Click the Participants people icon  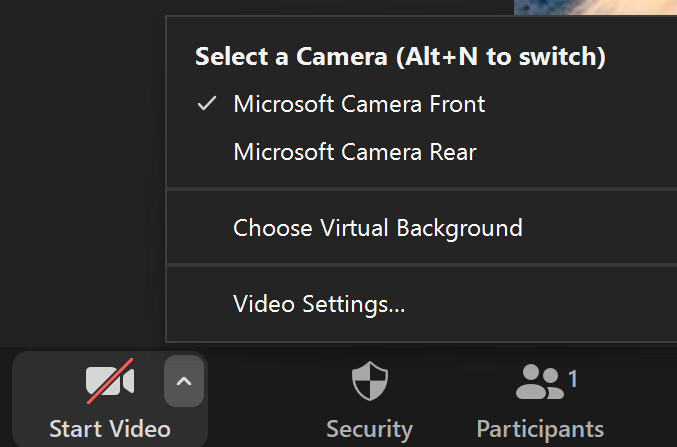click(540, 381)
